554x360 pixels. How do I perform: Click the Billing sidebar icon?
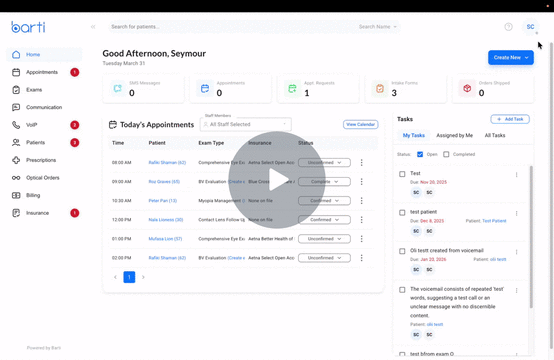click(16, 195)
